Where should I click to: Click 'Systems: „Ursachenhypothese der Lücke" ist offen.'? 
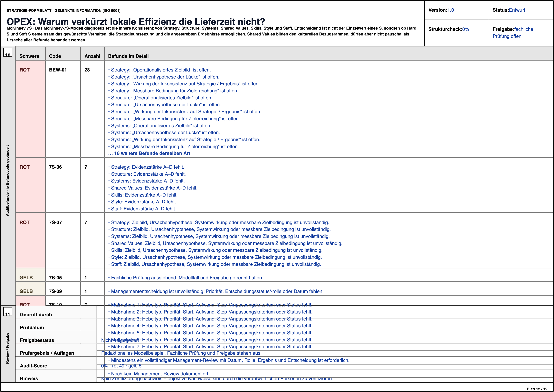point(164,132)
